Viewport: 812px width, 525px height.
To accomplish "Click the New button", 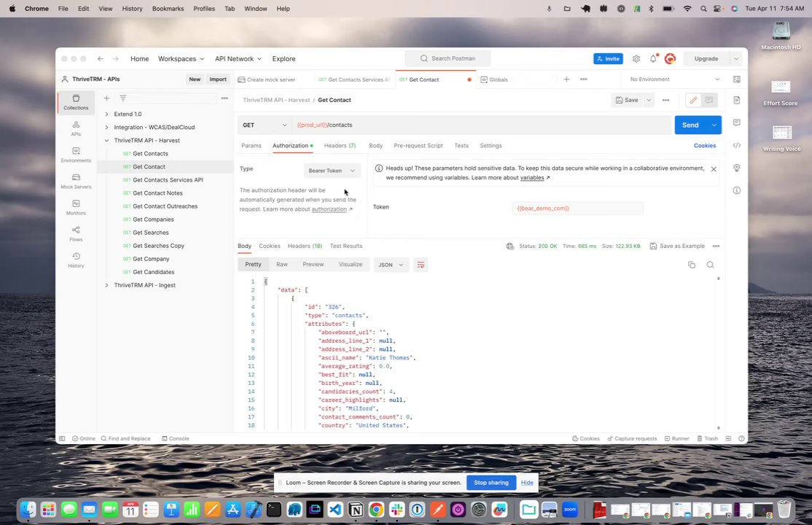I will tap(195, 79).
